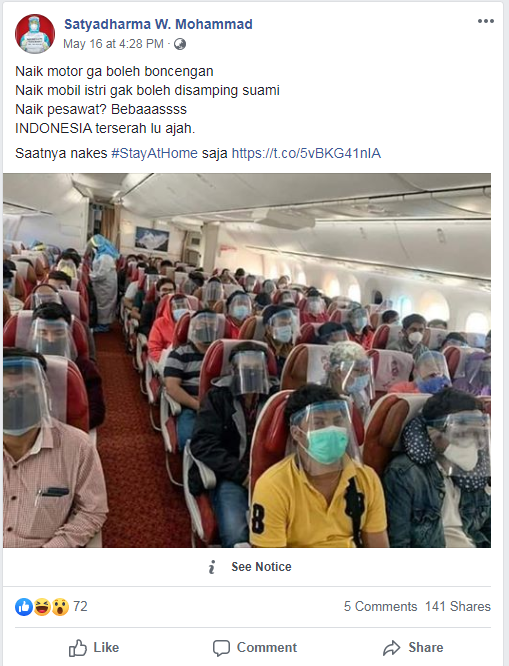Click the laughing Haha reaction emoji
The image size is (509, 666).
click(x=42, y=607)
